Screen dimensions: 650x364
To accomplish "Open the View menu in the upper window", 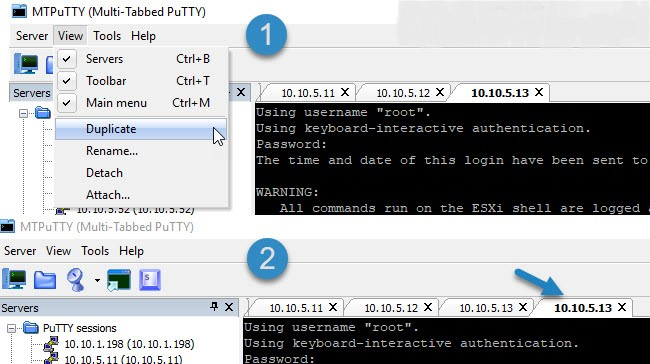I will coord(70,36).
